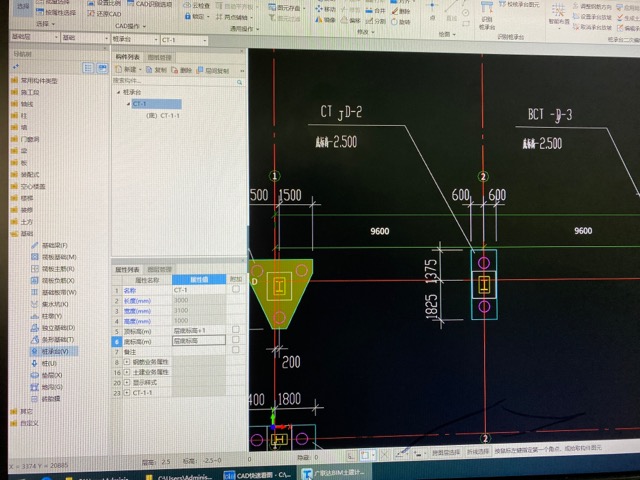
Task: Select CT-1 in component tree
Action: (x=157, y=104)
